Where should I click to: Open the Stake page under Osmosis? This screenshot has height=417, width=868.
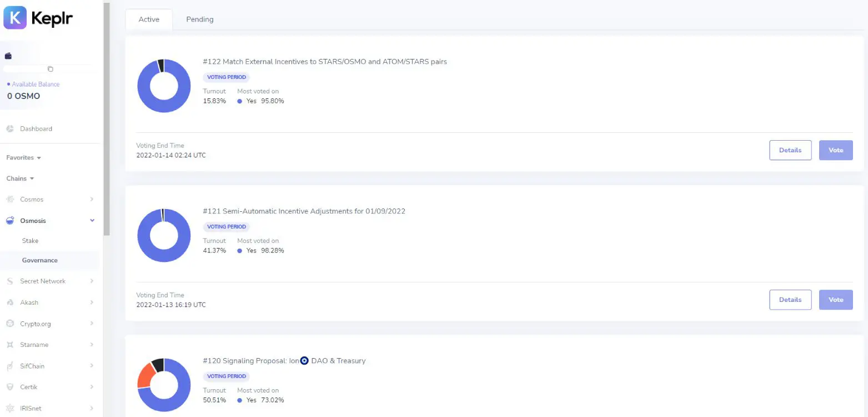[x=30, y=241]
